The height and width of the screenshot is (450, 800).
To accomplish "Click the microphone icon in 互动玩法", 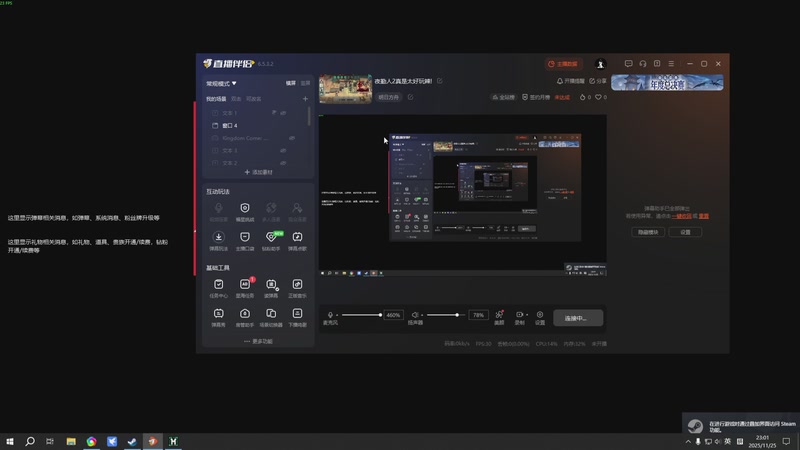I will 218,208.
